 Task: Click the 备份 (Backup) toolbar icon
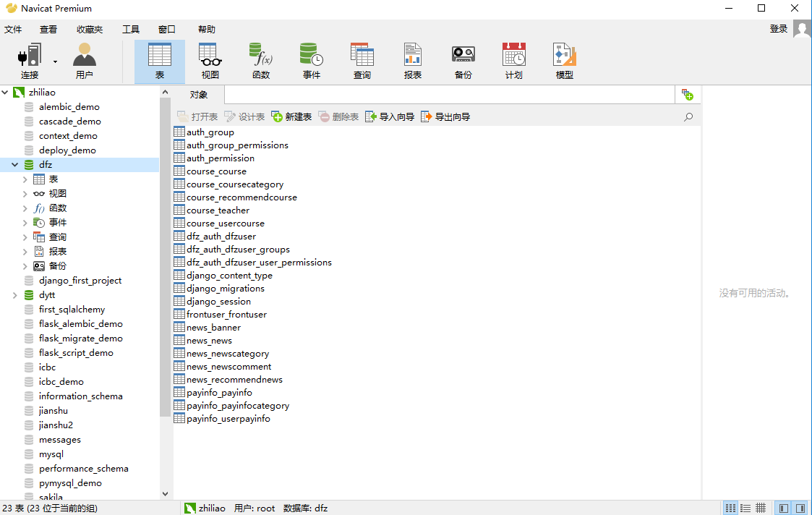463,61
